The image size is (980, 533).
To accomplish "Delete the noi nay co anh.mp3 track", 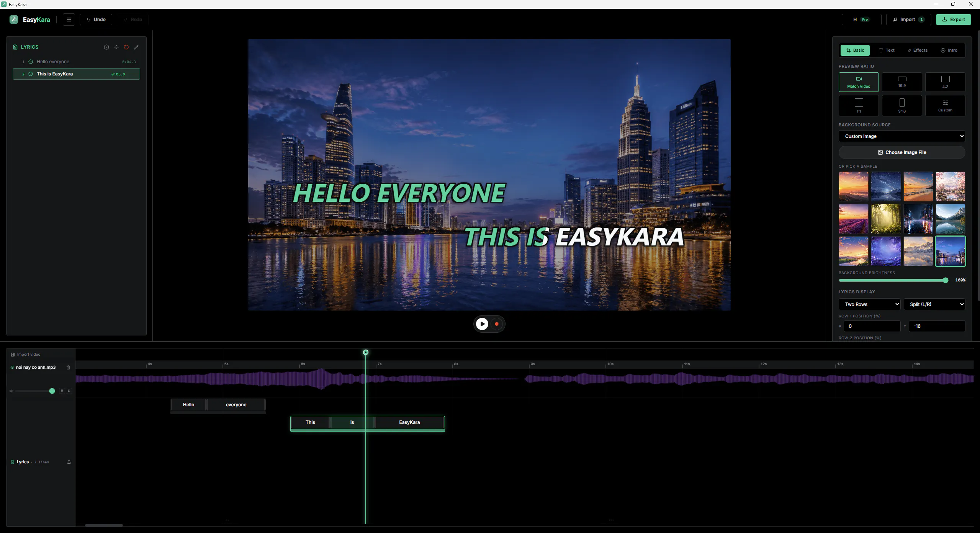I will pyautogui.click(x=69, y=368).
